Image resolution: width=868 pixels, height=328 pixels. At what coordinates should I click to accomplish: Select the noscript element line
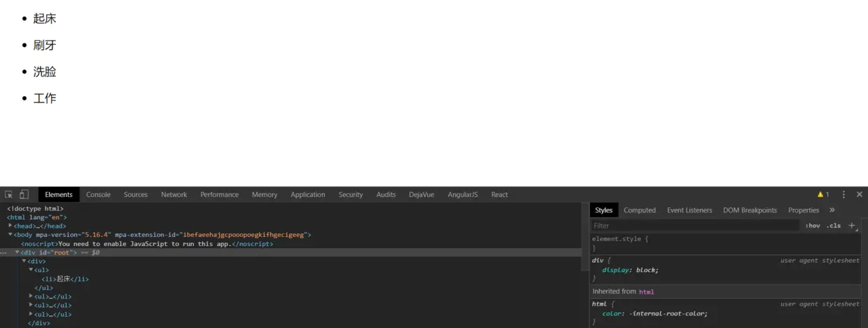pos(147,244)
